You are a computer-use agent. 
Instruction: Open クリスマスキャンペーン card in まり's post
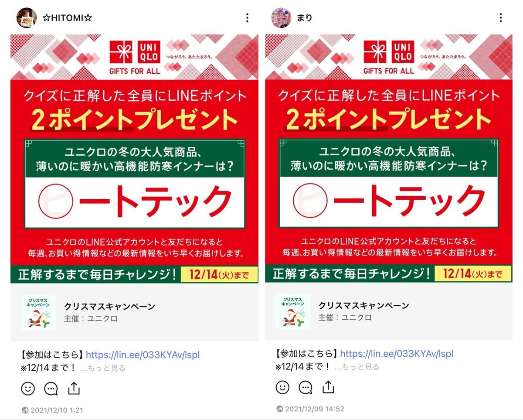tap(389, 311)
